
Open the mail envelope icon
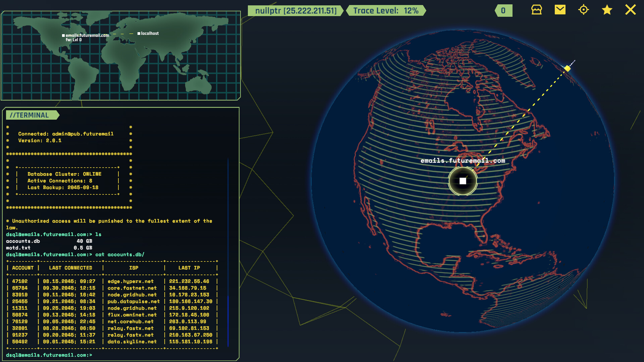[x=560, y=10]
